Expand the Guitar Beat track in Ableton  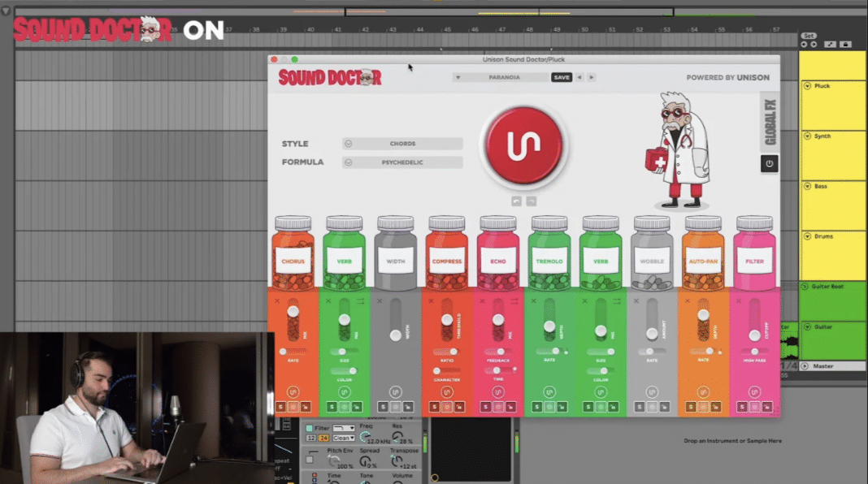805,287
